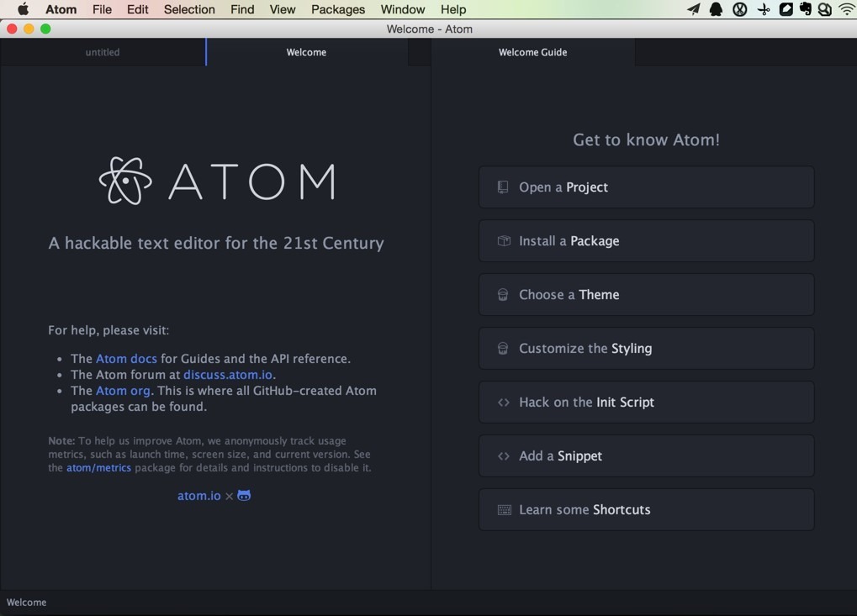Click the hackable text editor tagline

click(216, 243)
